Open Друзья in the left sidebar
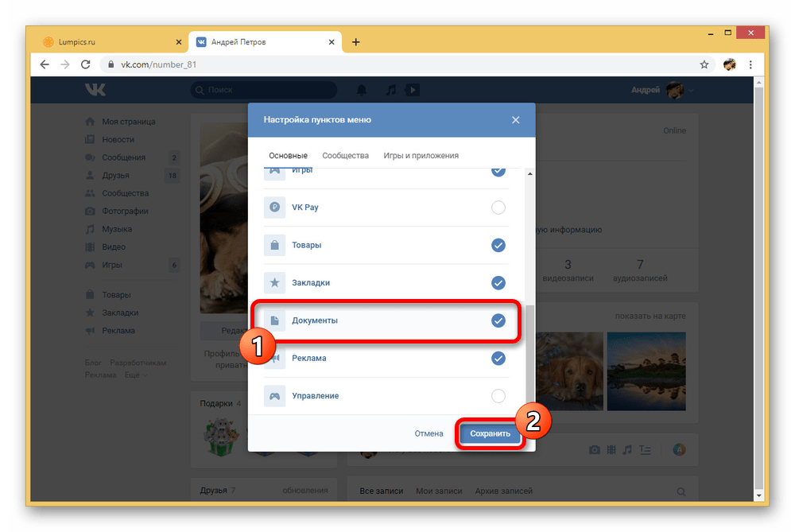 point(115,176)
